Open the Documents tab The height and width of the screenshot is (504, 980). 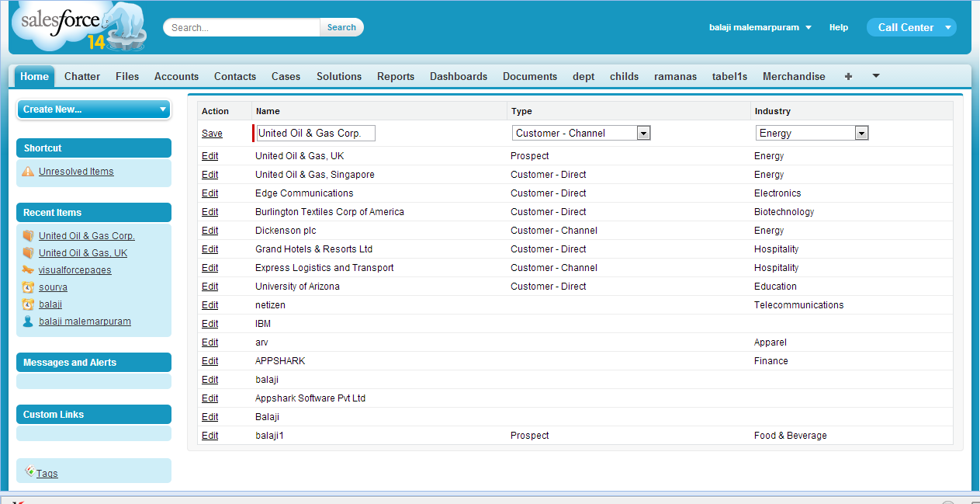[530, 76]
